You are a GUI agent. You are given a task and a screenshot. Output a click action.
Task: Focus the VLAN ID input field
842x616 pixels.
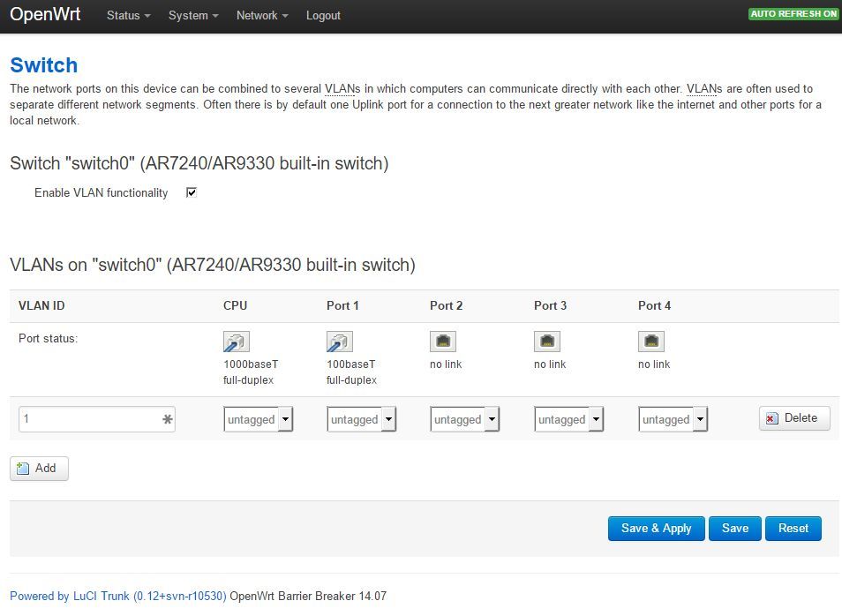coord(97,419)
